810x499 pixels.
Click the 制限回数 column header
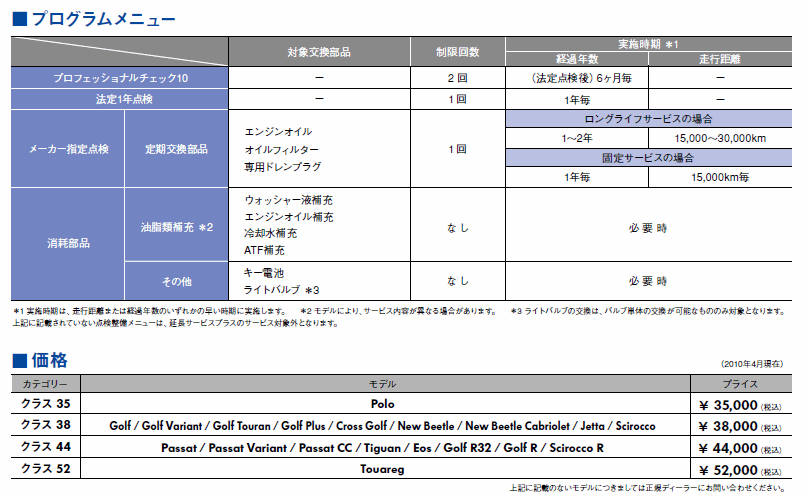click(458, 52)
